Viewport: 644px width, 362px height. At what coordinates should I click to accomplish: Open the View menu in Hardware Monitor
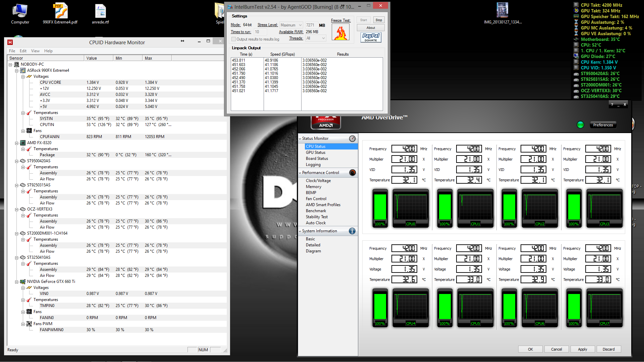(x=35, y=51)
